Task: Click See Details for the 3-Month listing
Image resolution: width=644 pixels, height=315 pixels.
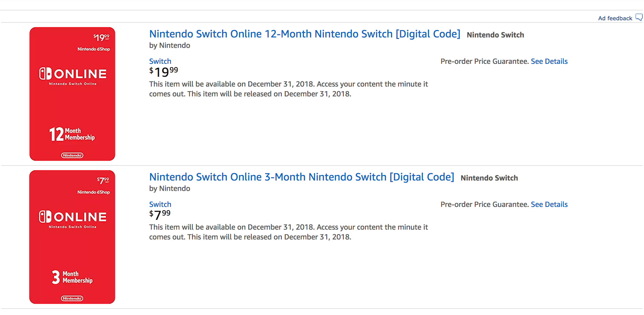Action: [549, 204]
